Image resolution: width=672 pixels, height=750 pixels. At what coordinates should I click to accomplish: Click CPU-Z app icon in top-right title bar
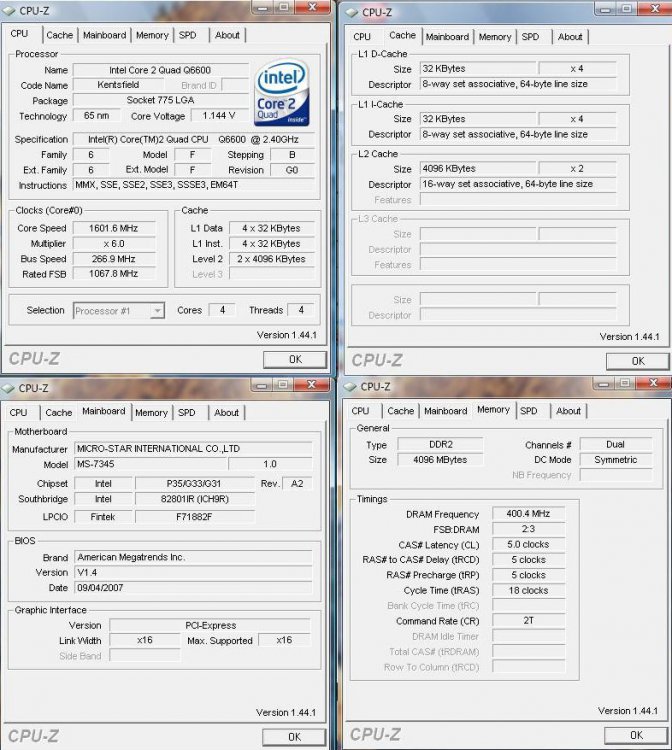pos(352,12)
